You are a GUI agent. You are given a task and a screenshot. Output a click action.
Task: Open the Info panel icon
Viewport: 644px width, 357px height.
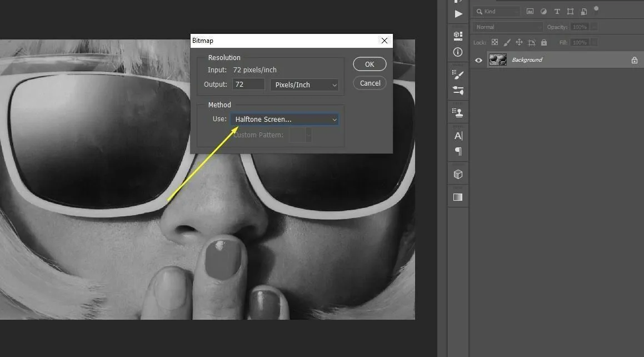(x=458, y=52)
